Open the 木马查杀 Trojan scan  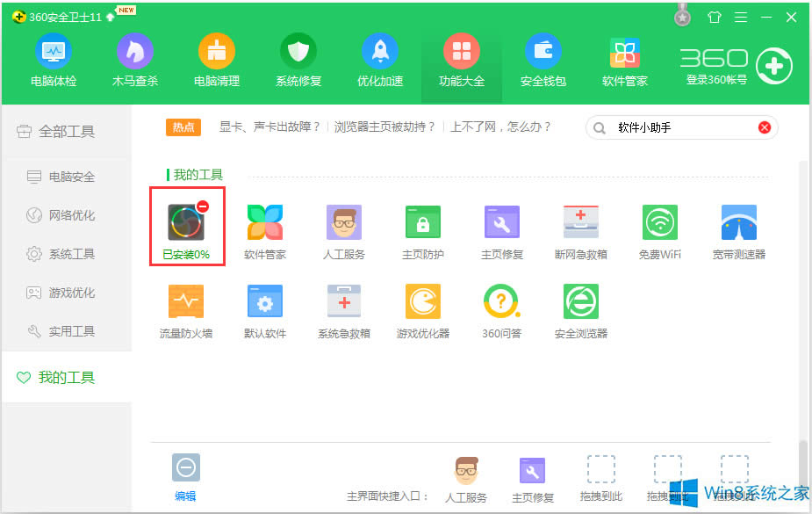click(134, 60)
